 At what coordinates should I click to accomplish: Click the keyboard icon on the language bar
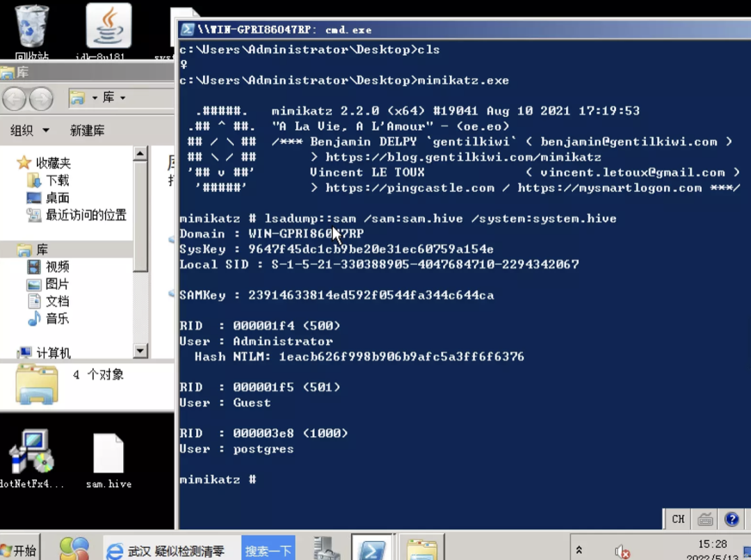[705, 519]
